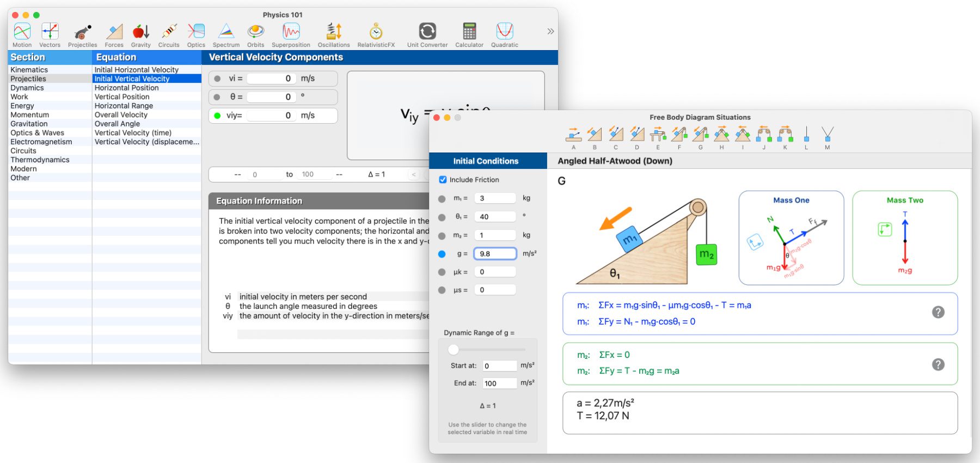Select the Vectors toolbar icon
The width and height of the screenshot is (980, 463).
tap(50, 35)
